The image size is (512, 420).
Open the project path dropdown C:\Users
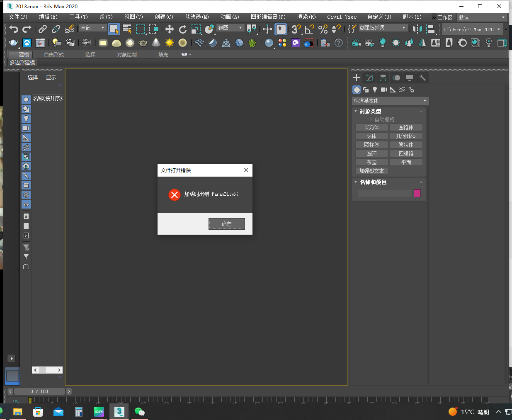coord(472,29)
